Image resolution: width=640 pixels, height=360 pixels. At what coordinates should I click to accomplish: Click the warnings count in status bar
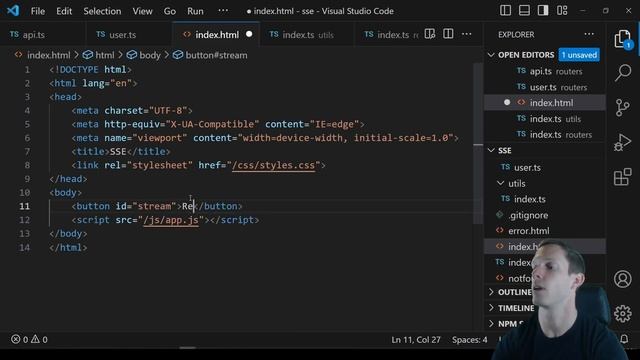(x=40, y=339)
